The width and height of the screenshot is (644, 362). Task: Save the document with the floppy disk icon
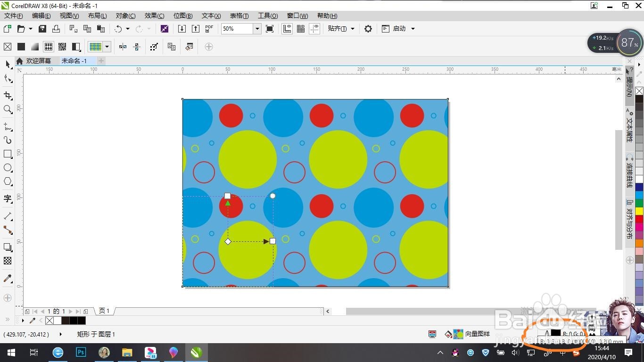[x=42, y=29]
